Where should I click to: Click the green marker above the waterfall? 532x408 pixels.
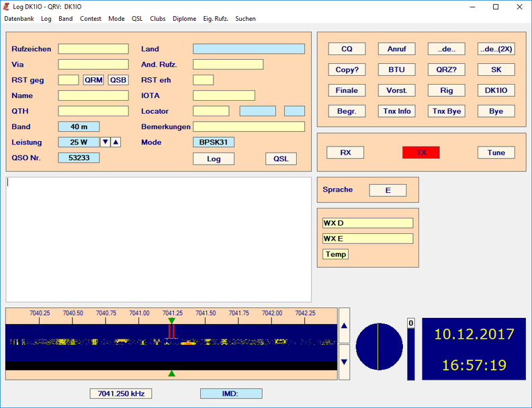pos(171,321)
